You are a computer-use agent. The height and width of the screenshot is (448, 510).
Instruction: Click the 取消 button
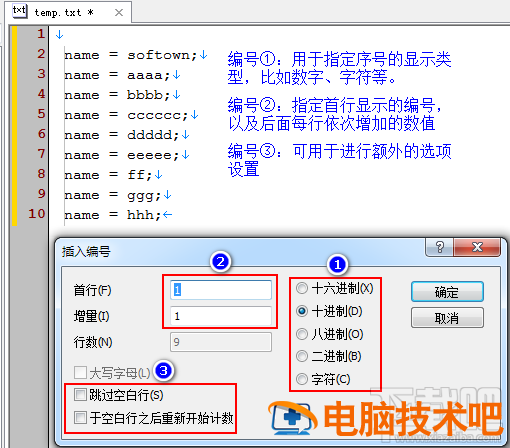tap(447, 318)
